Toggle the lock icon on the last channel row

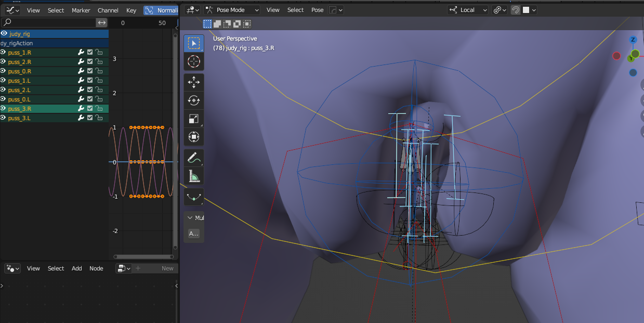(x=99, y=118)
